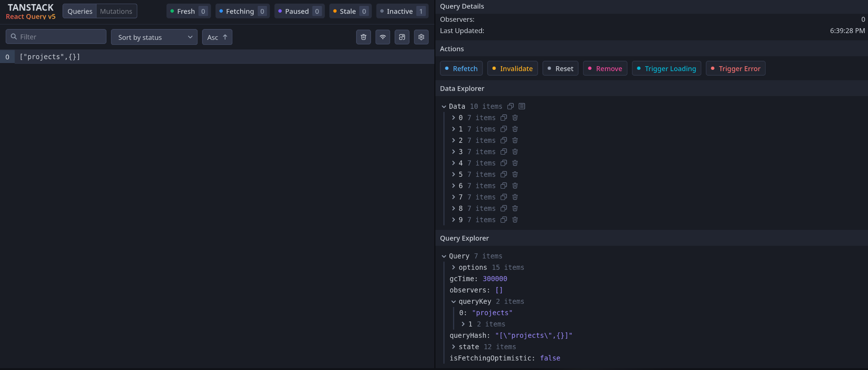Click the observers empty array value
Screen dimensions: 868x370
tap(499, 290)
